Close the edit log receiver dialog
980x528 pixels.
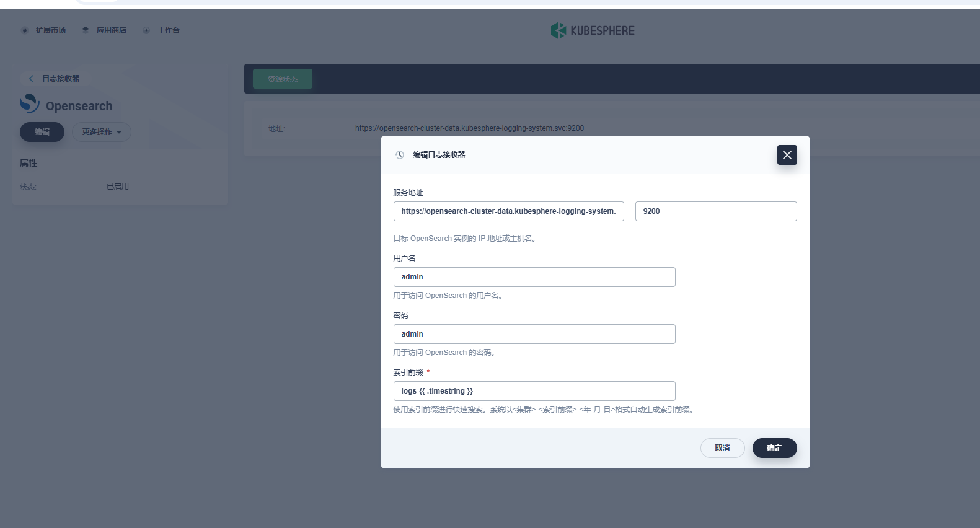[787, 155]
